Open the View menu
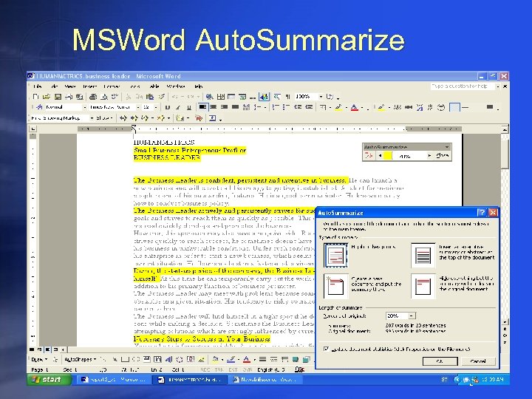The width and height of the screenshot is (532, 399). [70, 86]
